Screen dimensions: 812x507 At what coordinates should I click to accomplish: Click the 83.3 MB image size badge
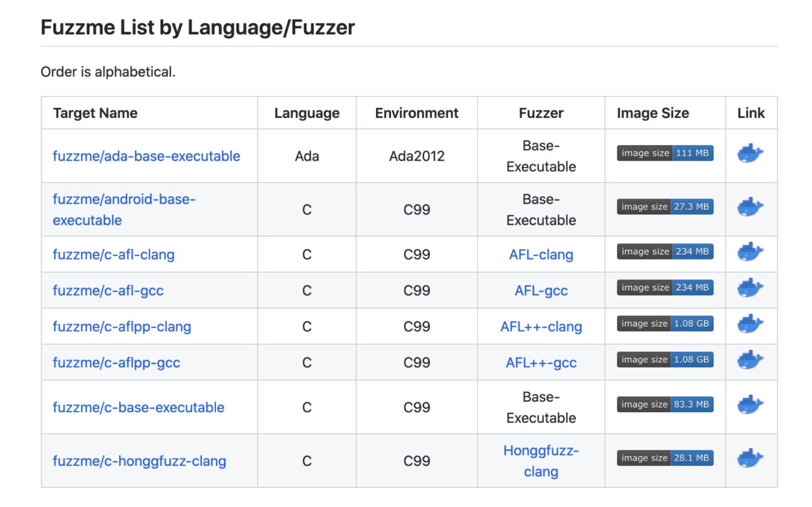664,404
